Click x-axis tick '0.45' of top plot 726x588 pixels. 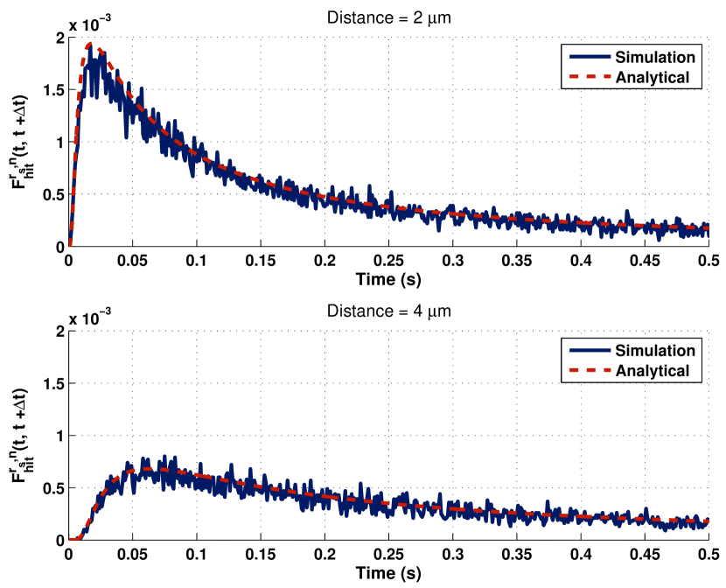645,261
